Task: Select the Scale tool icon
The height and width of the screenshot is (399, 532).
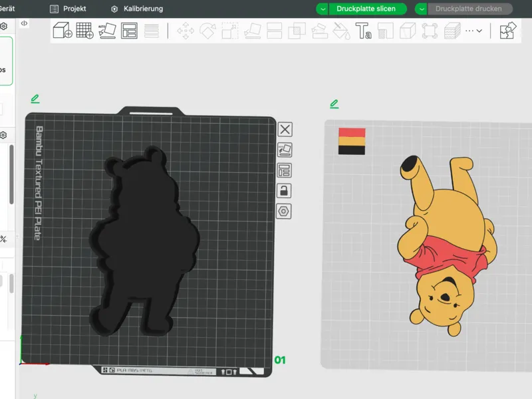Action: point(230,31)
